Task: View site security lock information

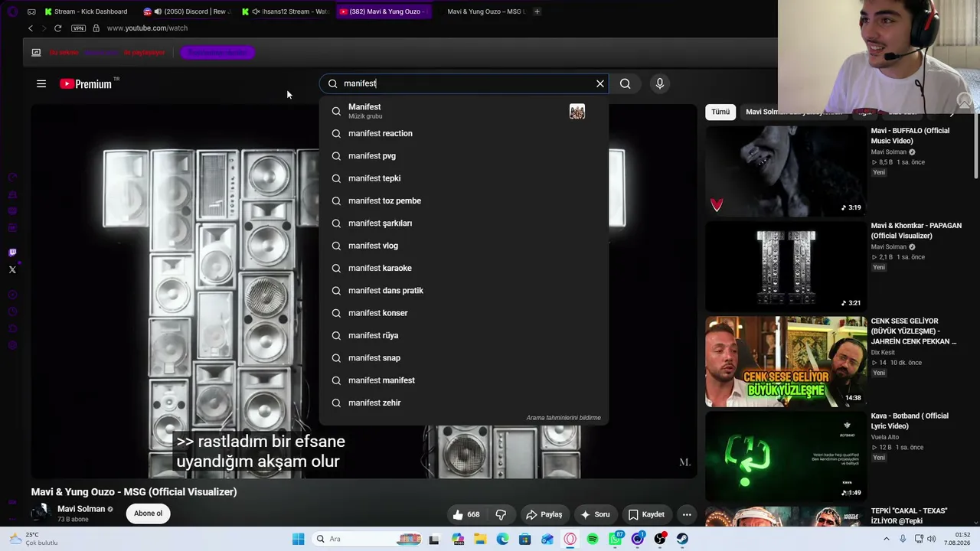Action: (96, 28)
